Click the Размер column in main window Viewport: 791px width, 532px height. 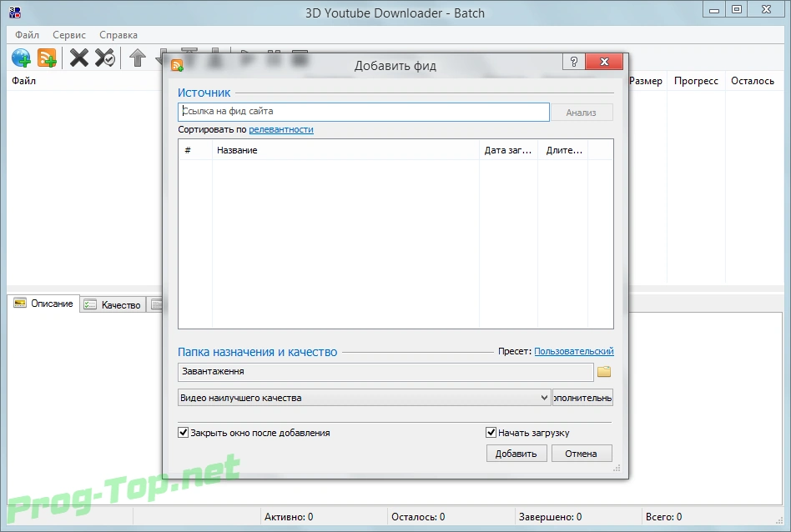click(646, 81)
